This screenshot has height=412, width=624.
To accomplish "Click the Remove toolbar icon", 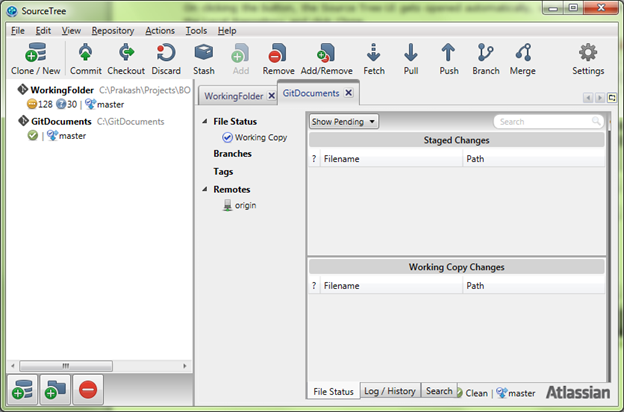I will click(277, 53).
